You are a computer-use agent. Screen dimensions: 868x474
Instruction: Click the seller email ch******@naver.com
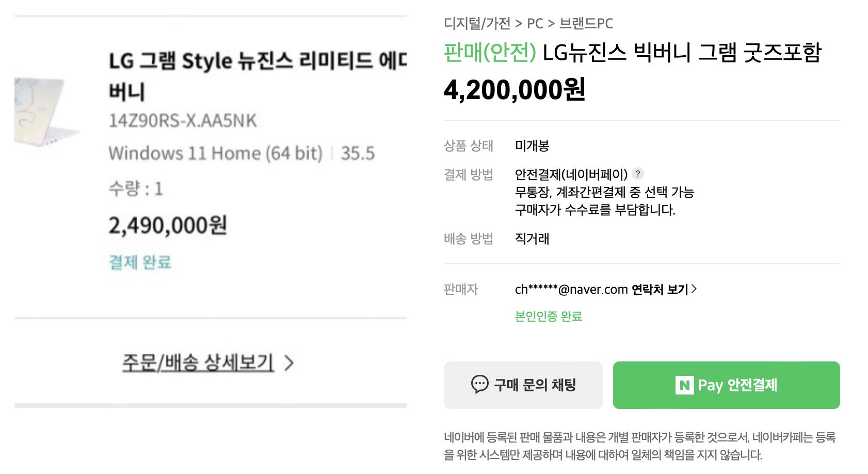pyautogui.click(x=571, y=290)
